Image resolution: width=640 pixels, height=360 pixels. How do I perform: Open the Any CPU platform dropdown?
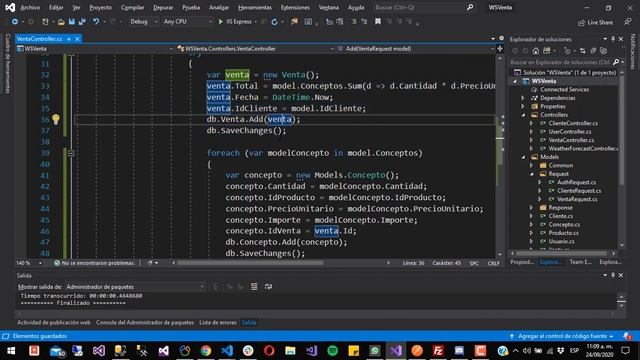[188, 22]
